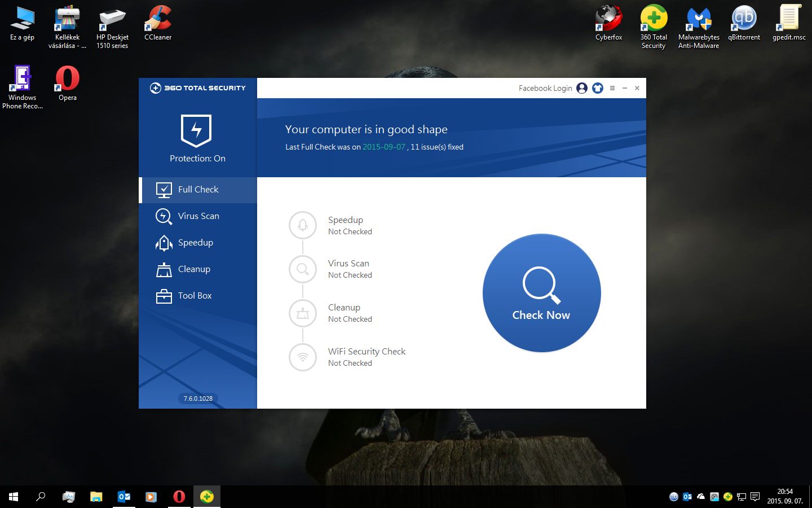Screen dimensions: 812x508
Task: Open Ez a gép desktop icon
Action: coord(23,24)
